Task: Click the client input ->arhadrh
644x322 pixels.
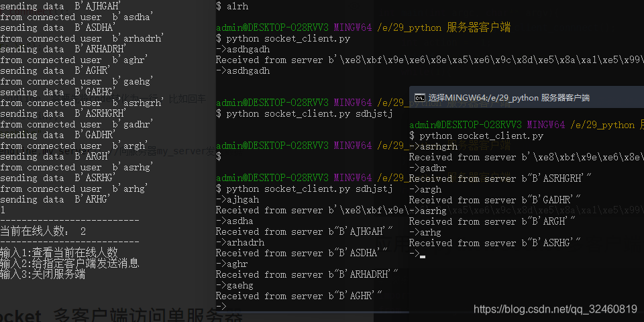Action: click(x=240, y=242)
